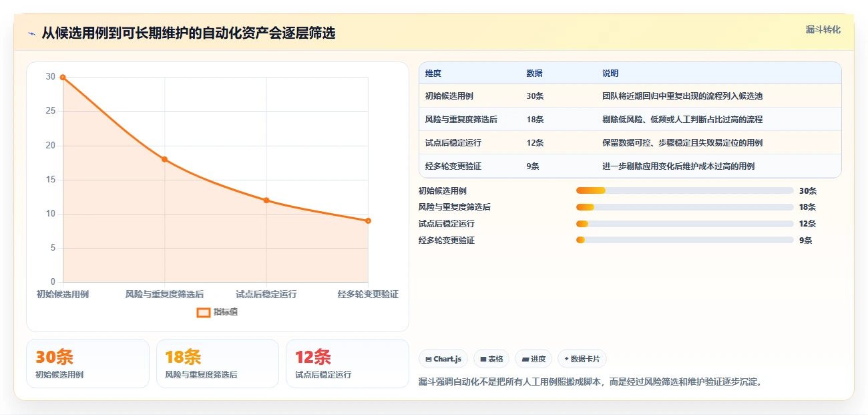Viewport: 868px width, 415px height.
Task: Click the 漏斗转化 tag label
Action: [823, 29]
